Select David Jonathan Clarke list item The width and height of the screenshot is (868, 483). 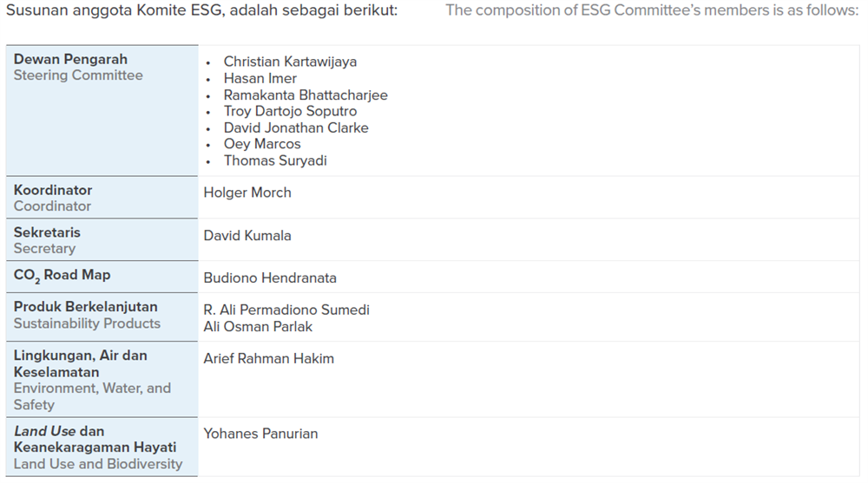296,127
